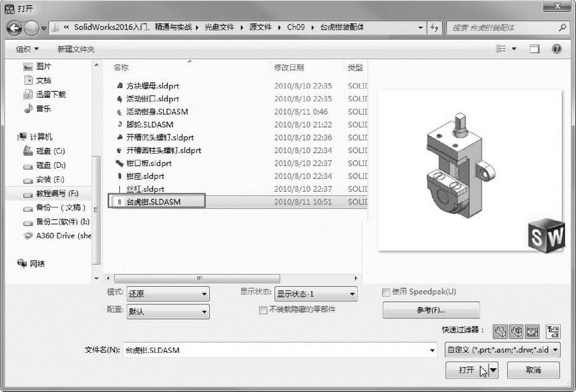
Task: Click the 文件名(N) input field
Action: pos(280,350)
